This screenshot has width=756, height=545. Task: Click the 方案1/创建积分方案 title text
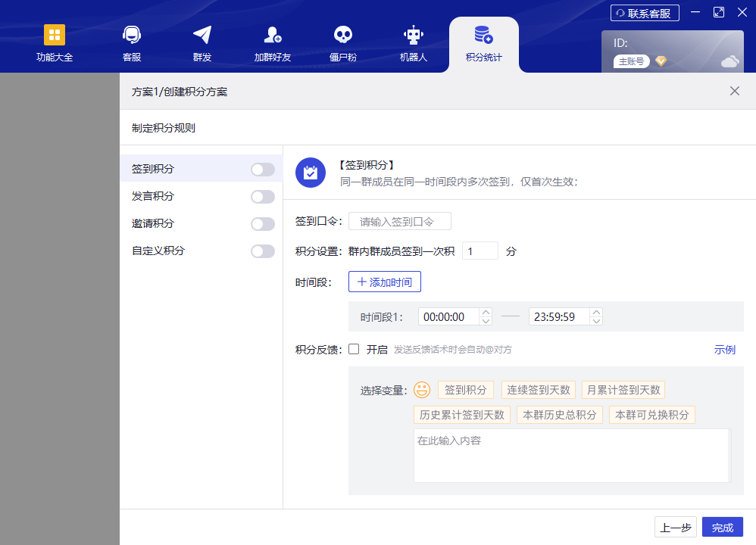tap(180, 92)
